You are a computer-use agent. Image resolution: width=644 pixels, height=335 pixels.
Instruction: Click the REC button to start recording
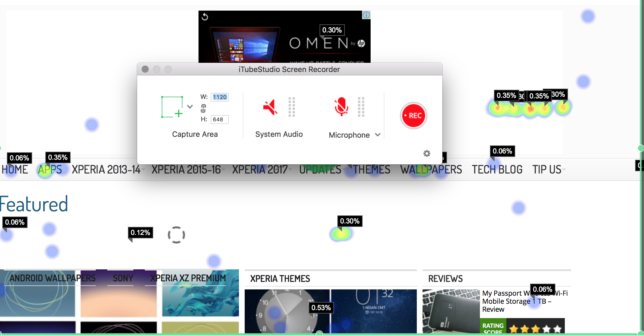click(x=412, y=116)
